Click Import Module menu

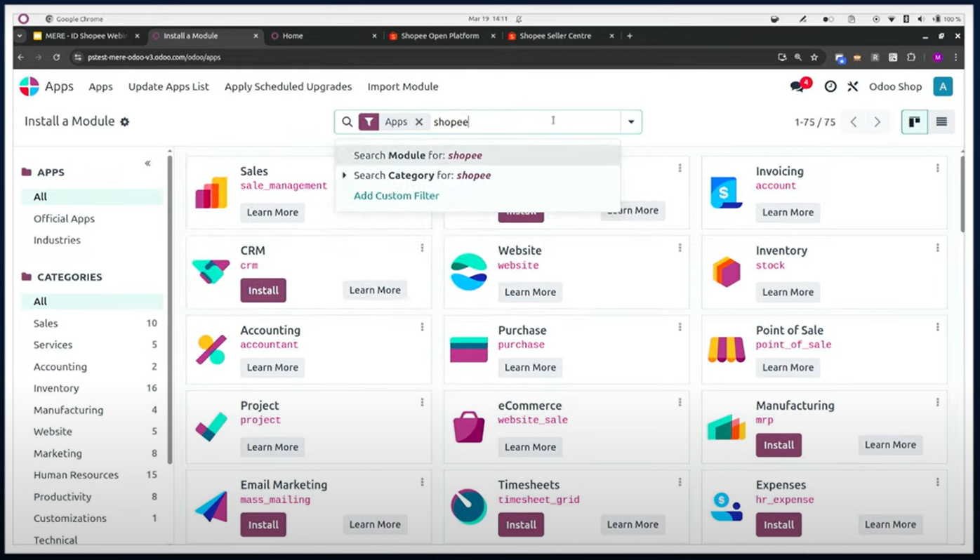point(403,86)
